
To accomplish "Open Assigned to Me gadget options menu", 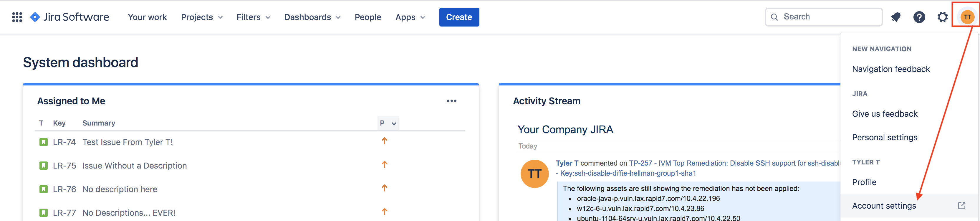I will pos(451,101).
